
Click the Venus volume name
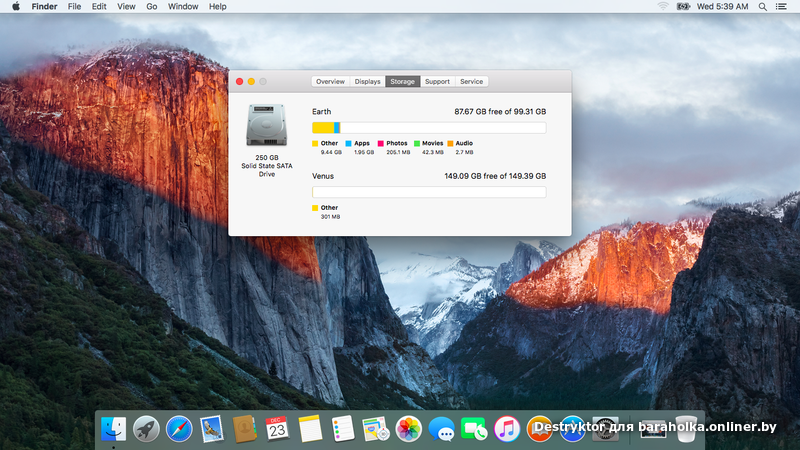click(x=323, y=176)
